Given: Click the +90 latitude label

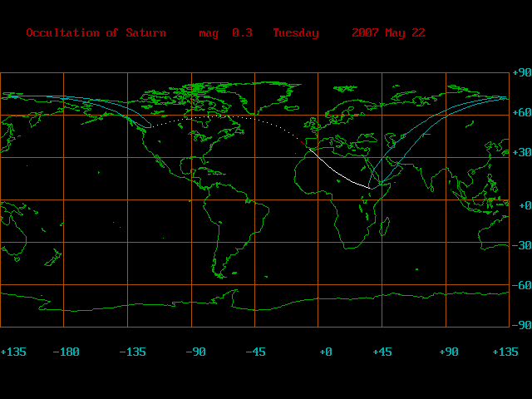Looking at the screenshot, I should click(x=520, y=74).
